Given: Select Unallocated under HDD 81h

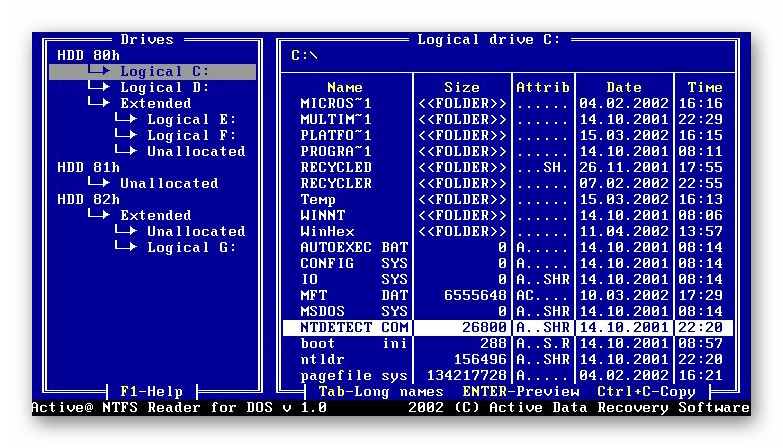Looking at the screenshot, I should [x=169, y=183].
